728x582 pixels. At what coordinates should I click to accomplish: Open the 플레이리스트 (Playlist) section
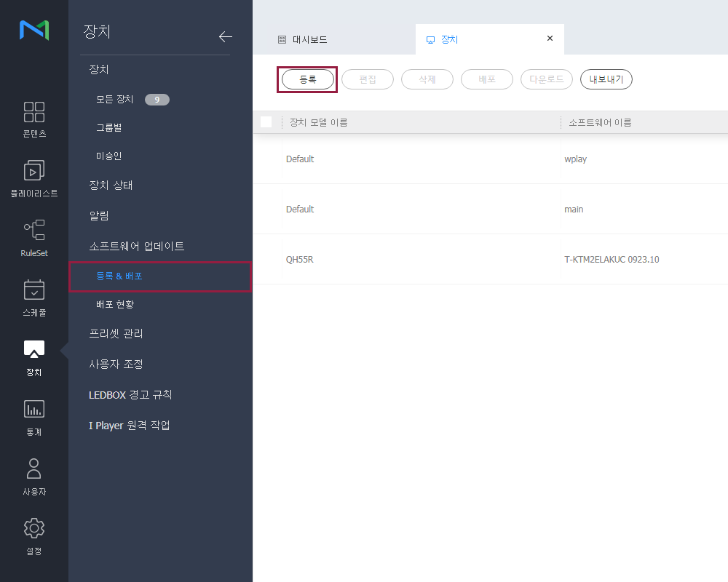[34, 179]
